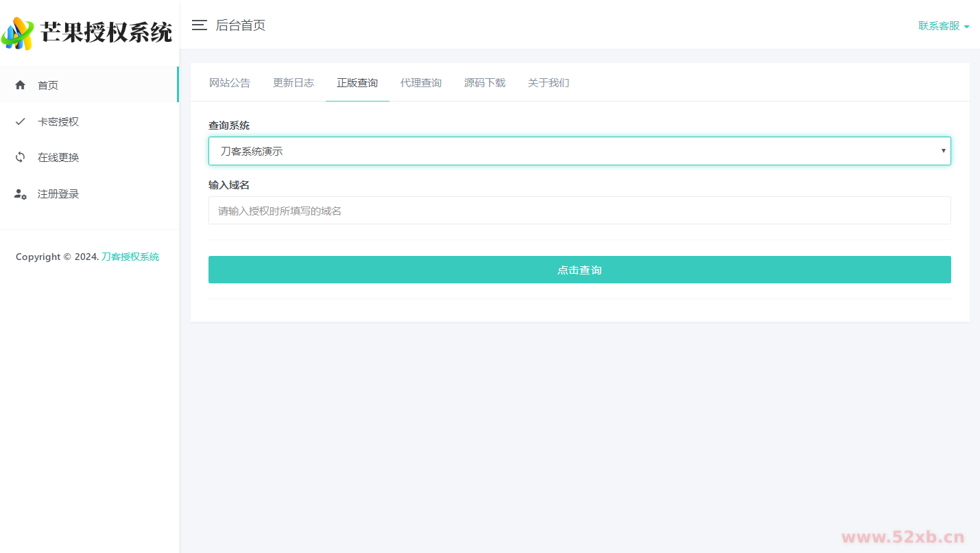
Task: Focus the 输入域名 domain input field
Action: pyautogui.click(x=579, y=211)
